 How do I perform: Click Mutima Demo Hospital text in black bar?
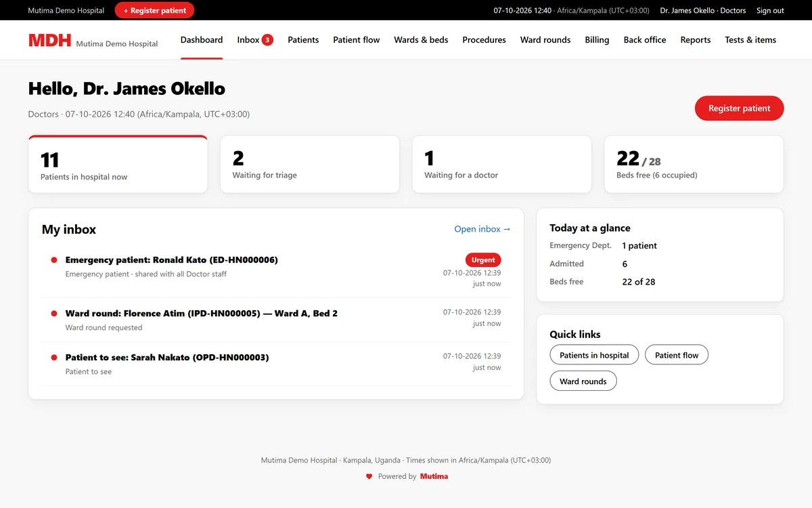pyautogui.click(x=66, y=10)
